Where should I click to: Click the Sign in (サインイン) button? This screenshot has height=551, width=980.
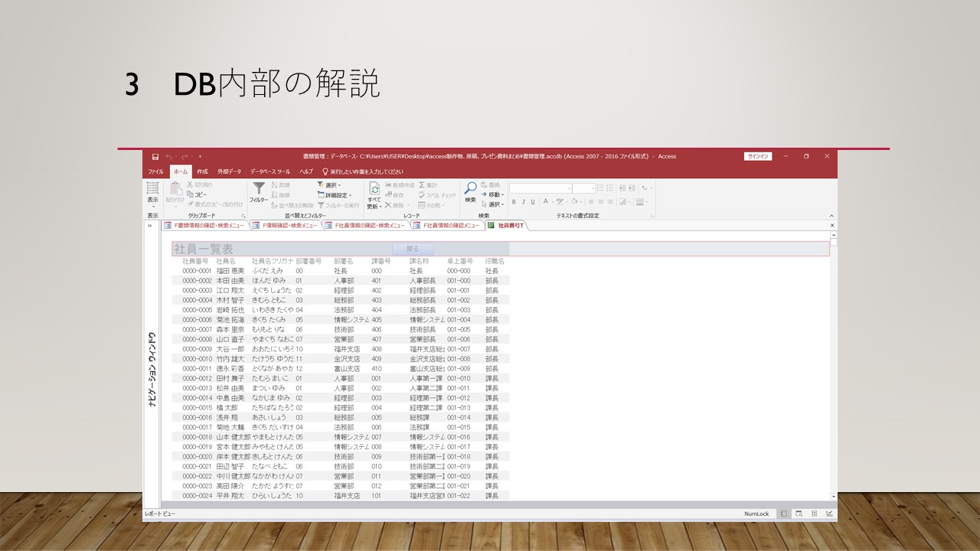(757, 156)
